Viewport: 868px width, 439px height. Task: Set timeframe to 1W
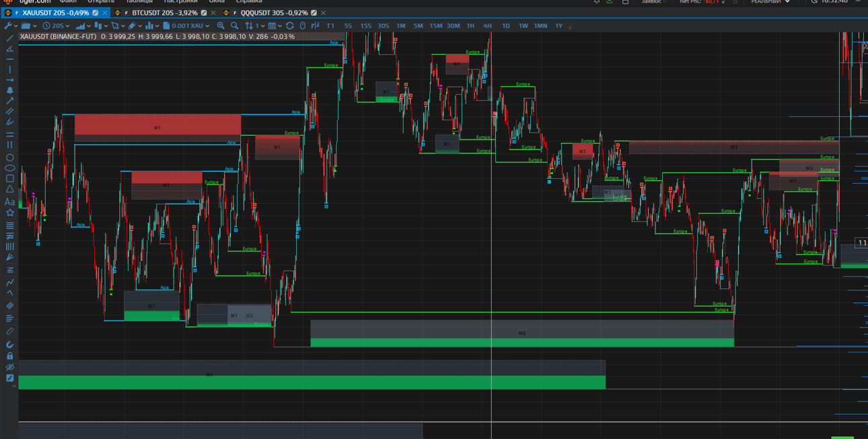[x=523, y=26]
